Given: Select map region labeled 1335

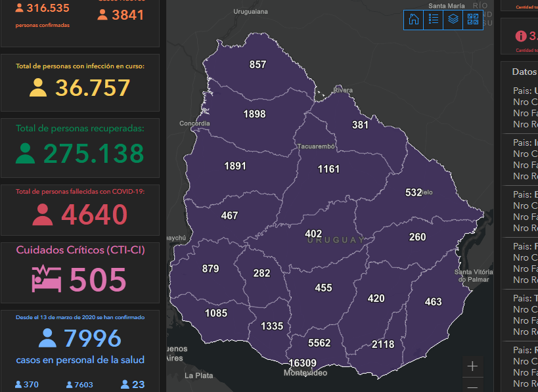Looking at the screenshot, I should pos(272,326).
